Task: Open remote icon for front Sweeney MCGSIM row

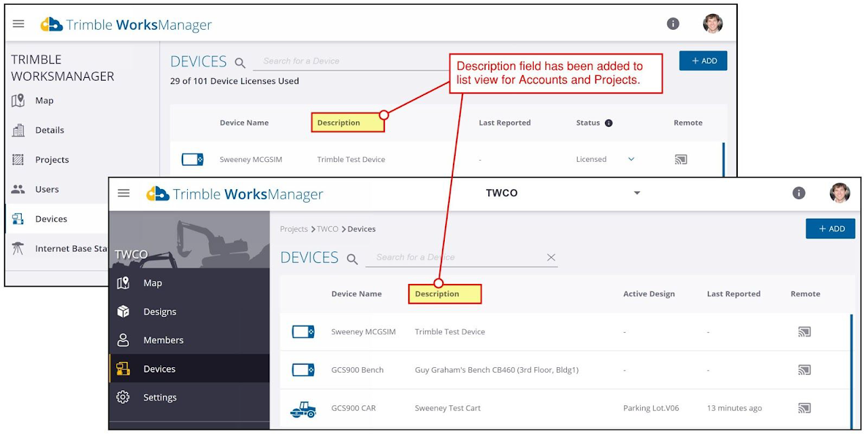Action: point(804,332)
